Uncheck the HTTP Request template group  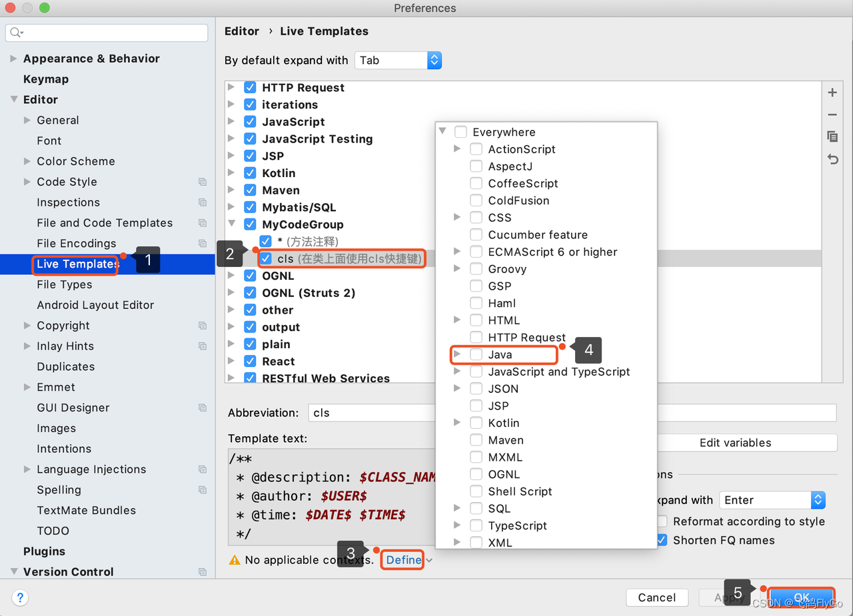click(250, 87)
